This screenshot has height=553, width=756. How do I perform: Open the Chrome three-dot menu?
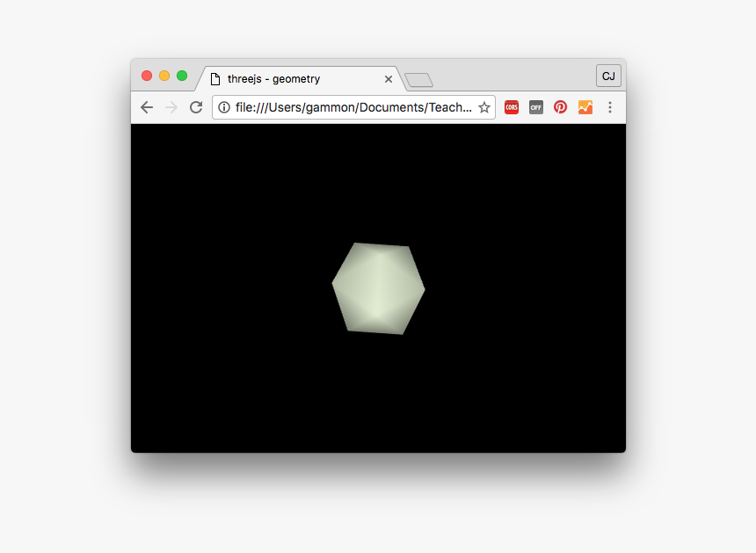610,107
